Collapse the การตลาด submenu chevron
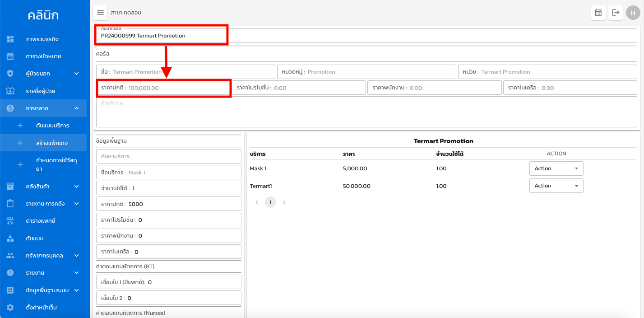The image size is (644, 318). pyautogui.click(x=77, y=108)
